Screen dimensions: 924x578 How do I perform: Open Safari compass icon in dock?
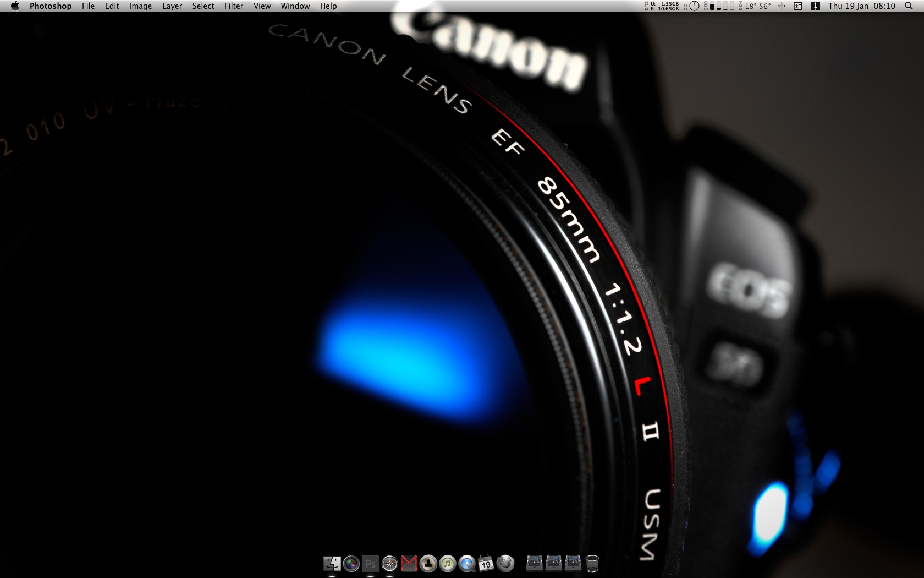point(390,563)
